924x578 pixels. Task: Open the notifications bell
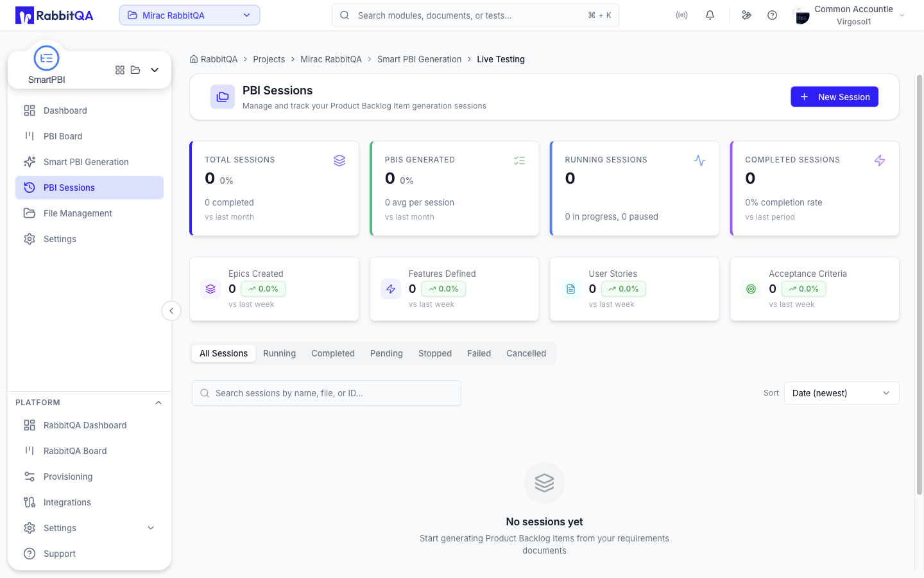pos(710,15)
